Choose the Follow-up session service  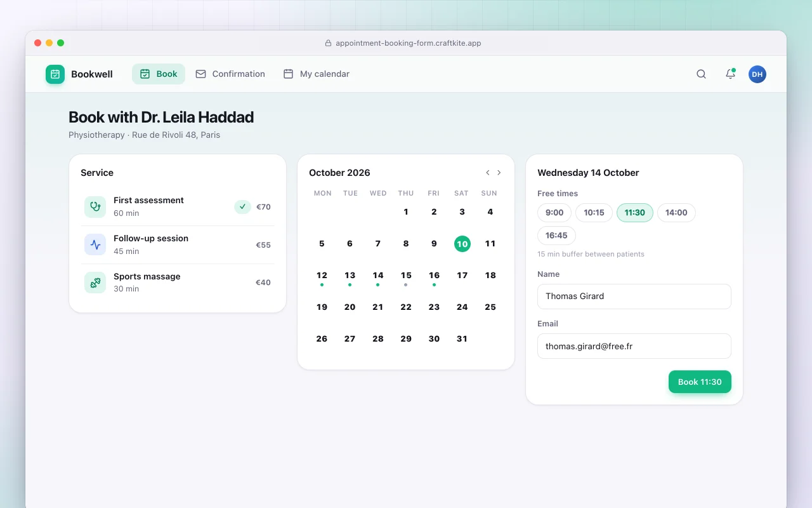tap(178, 244)
